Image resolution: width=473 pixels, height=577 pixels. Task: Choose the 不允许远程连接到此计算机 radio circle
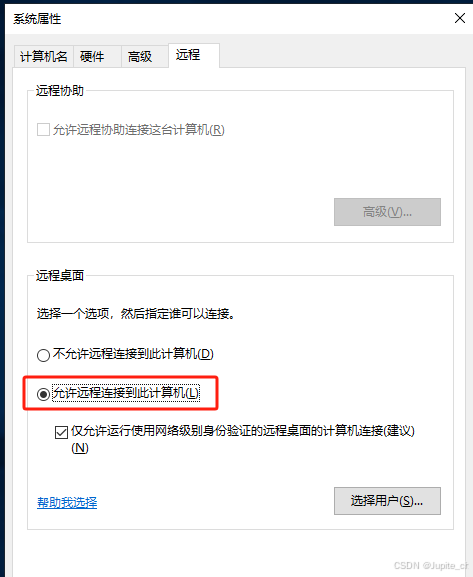(x=43, y=355)
